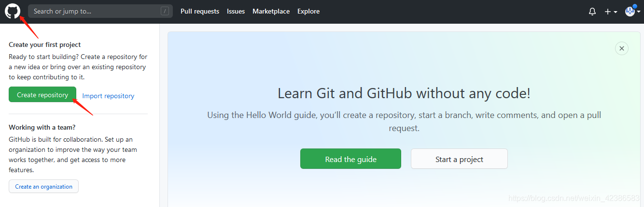This screenshot has width=644, height=207.
Task: Dismiss the Learn Git banner with X
Action: click(622, 48)
